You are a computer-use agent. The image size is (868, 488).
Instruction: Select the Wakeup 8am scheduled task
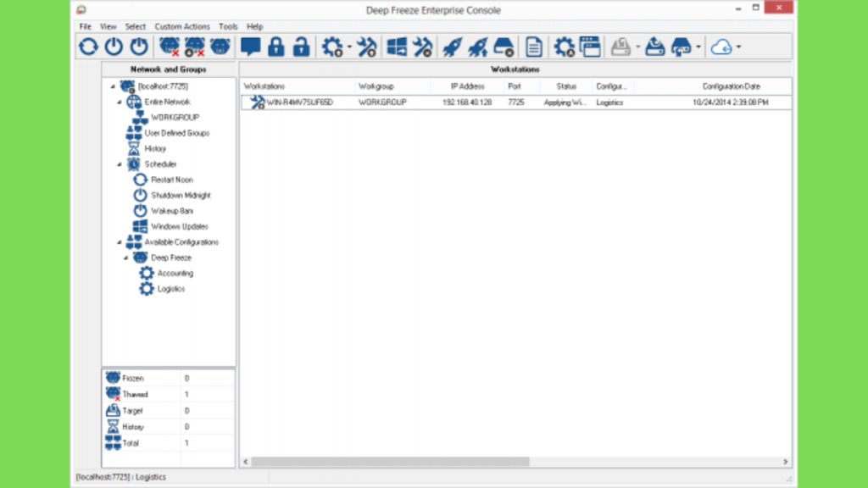pyautogui.click(x=171, y=211)
